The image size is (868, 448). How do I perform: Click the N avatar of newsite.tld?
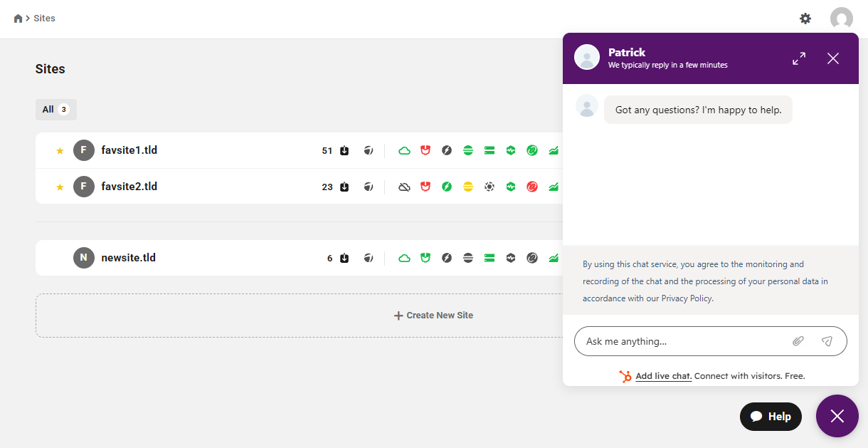click(x=84, y=258)
